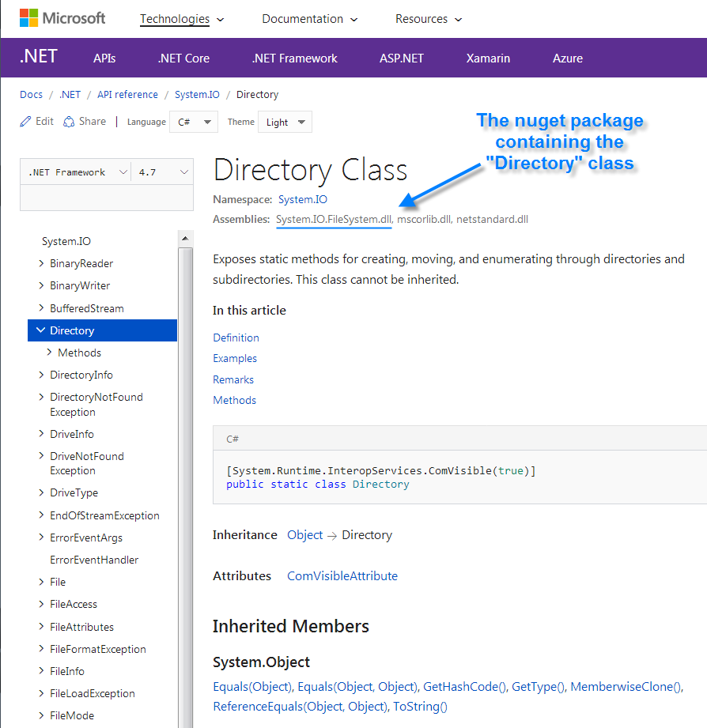Jump to Definition section
The height and width of the screenshot is (728, 707).
click(236, 338)
